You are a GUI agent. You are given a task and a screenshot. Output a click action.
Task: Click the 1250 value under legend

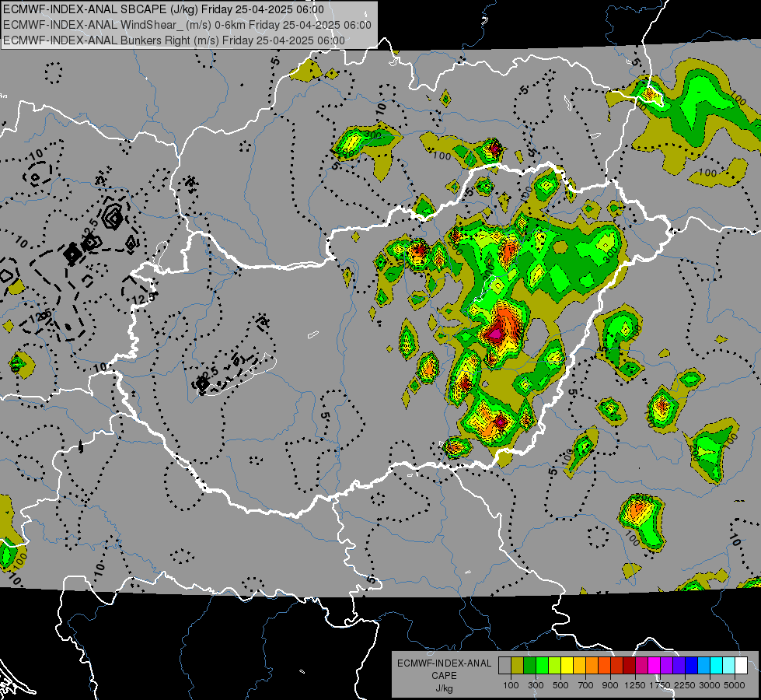point(635,685)
